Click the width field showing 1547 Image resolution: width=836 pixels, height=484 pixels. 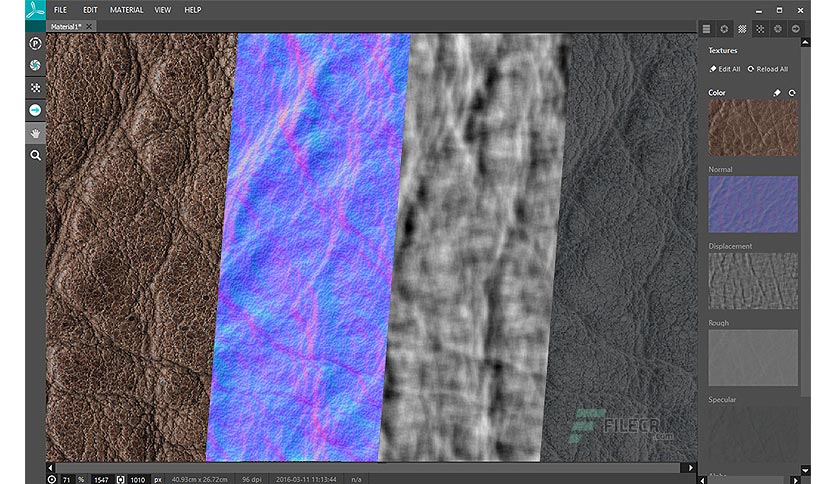tap(101, 479)
